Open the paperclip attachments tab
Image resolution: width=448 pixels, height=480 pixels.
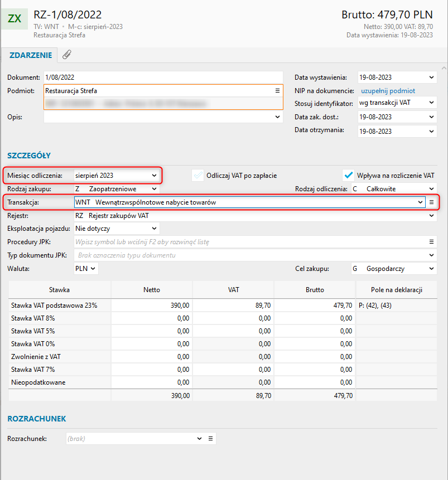coord(66,55)
